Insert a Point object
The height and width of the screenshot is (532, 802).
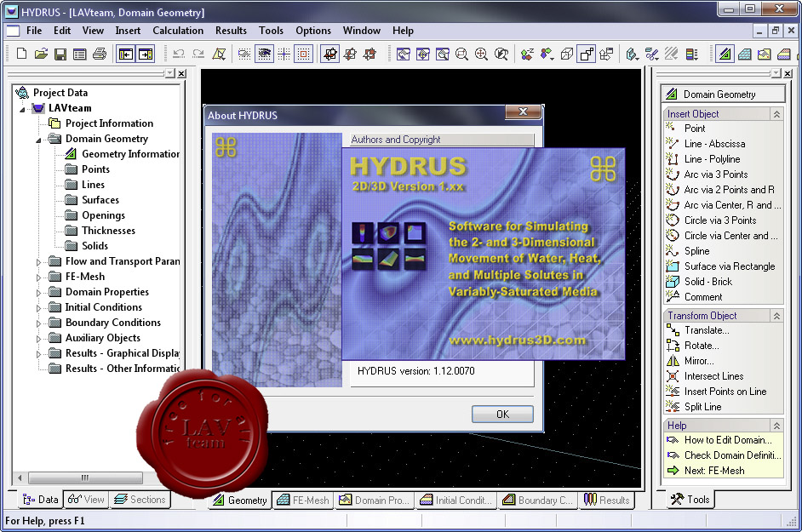click(x=695, y=128)
